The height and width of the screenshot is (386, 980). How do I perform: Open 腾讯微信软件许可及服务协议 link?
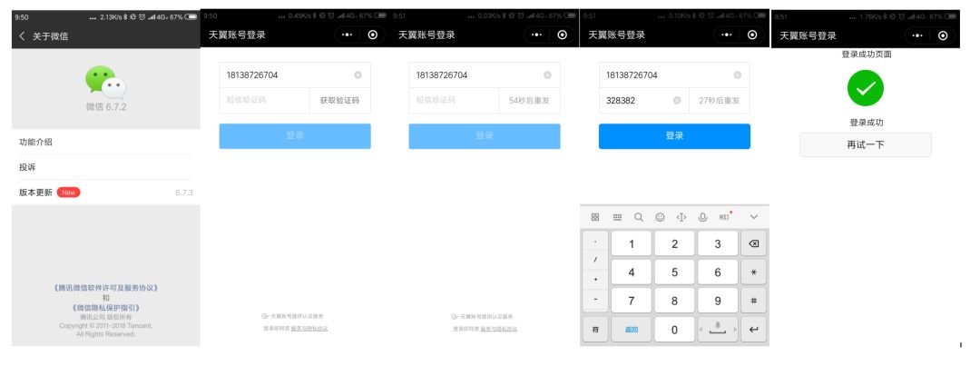point(105,289)
